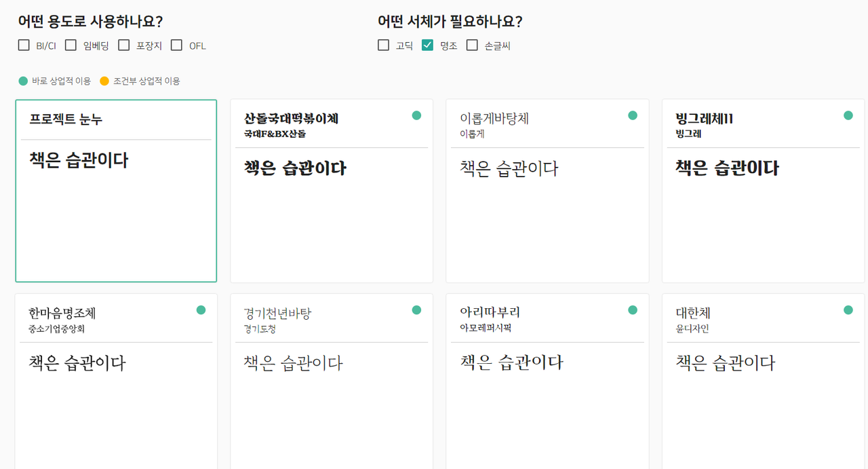Click green license dot on 경기천년바탕 card

tap(416, 310)
